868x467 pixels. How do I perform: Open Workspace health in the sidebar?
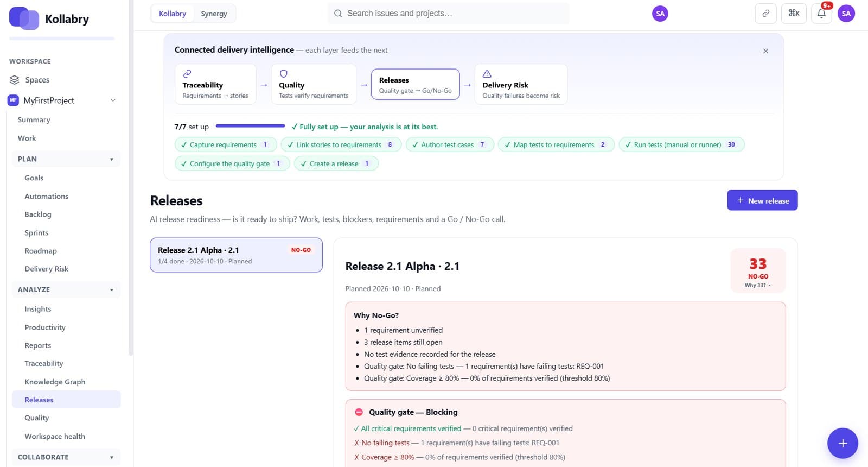pyautogui.click(x=55, y=436)
